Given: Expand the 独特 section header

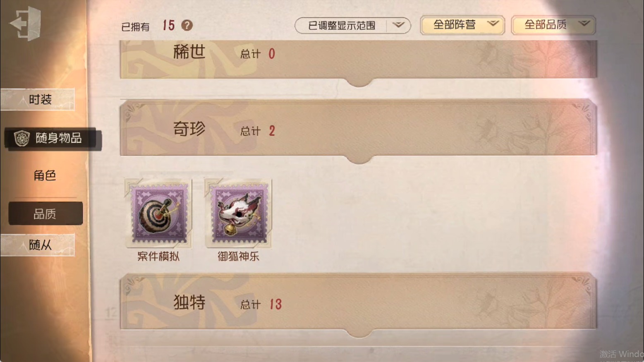Looking at the screenshot, I should (x=358, y=302).
